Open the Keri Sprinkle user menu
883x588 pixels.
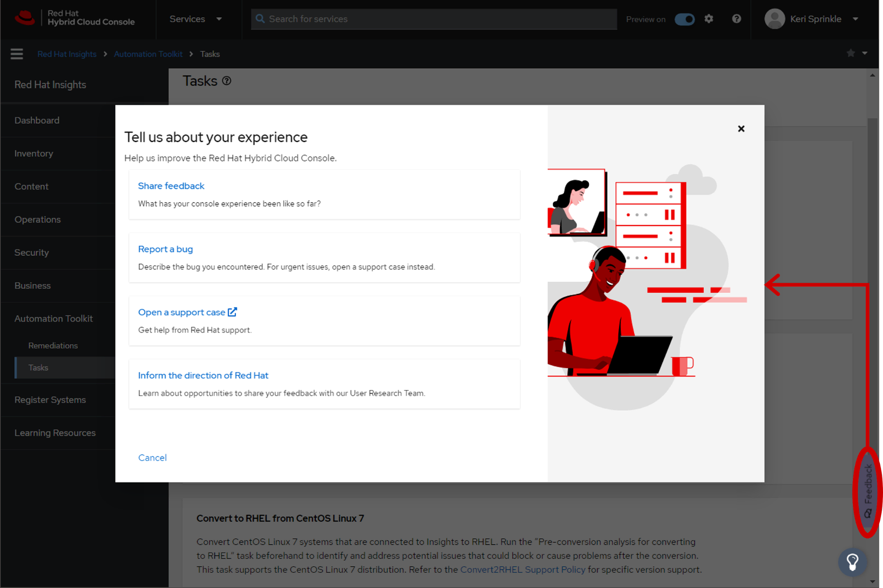(x=812, y=19)
